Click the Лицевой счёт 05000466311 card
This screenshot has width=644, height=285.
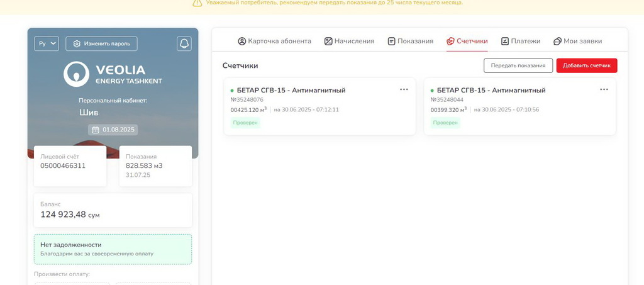tap(70, 166)
